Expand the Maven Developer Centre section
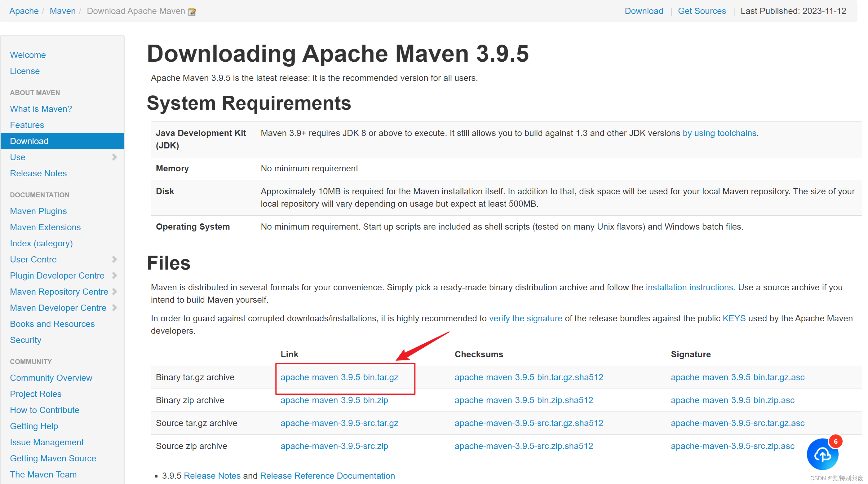This screenshot has height=484, width=868. click(114, 307)
